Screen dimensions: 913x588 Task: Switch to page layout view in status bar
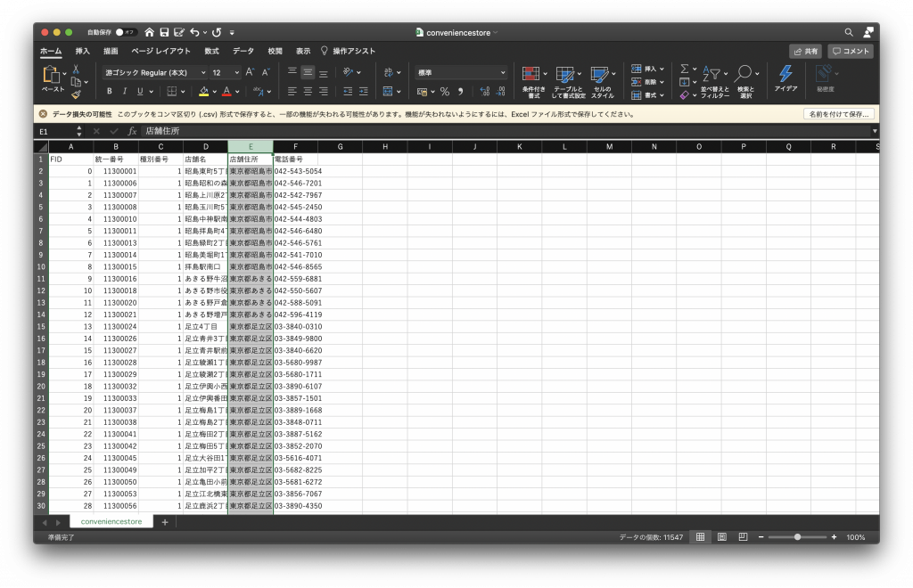[x=722, y=537]
